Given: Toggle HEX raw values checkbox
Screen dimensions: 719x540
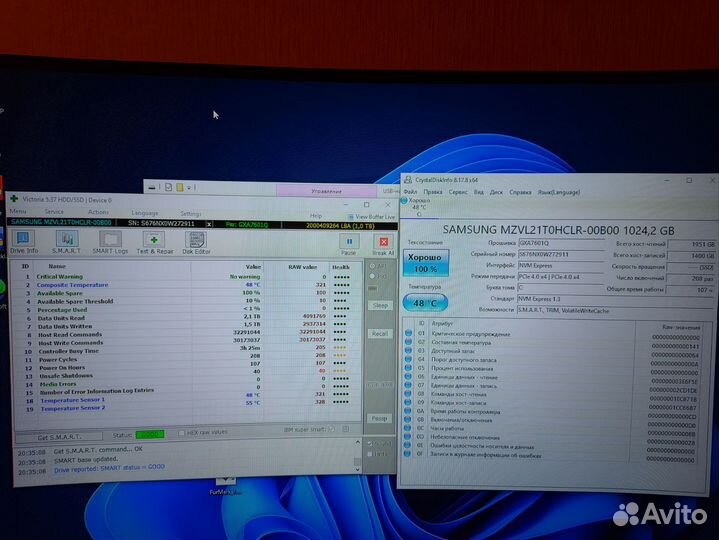Looking at the screenshot, I should point(182,432).
